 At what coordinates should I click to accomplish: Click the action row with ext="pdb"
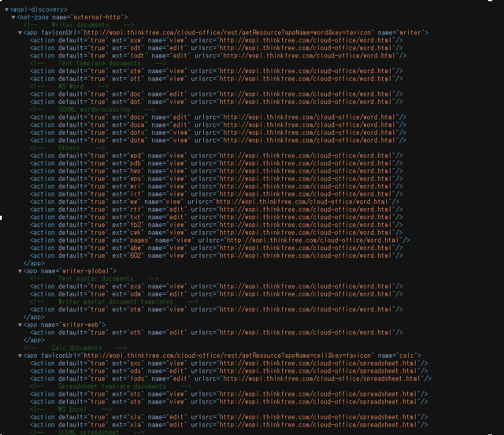(216, 164)
